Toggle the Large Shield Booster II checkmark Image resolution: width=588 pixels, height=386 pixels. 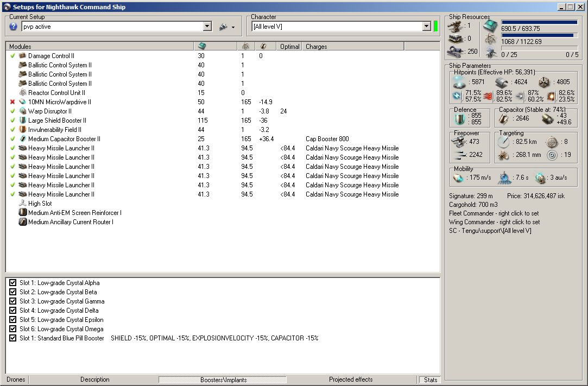(x=12, y=121)
